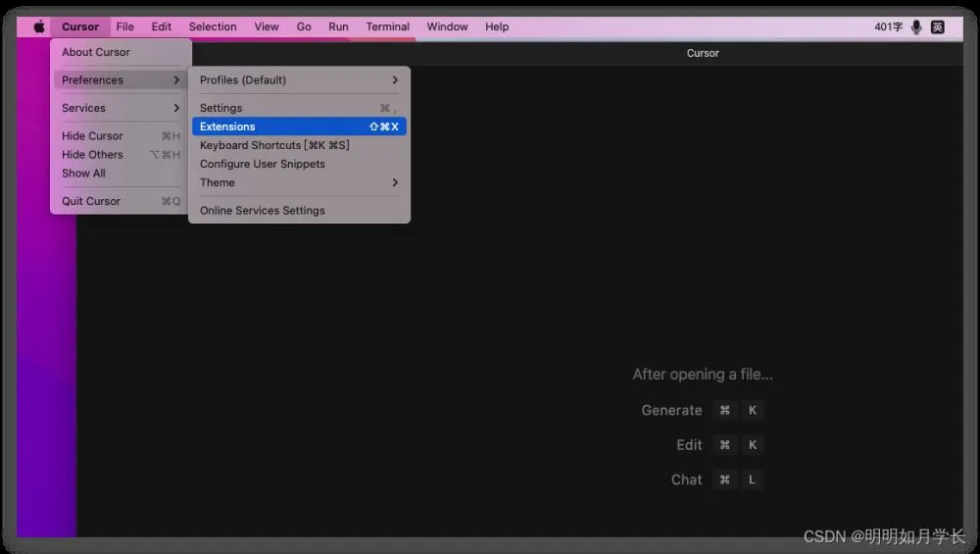
Task: Open the Terminal menu
Action: pos(387,26)
